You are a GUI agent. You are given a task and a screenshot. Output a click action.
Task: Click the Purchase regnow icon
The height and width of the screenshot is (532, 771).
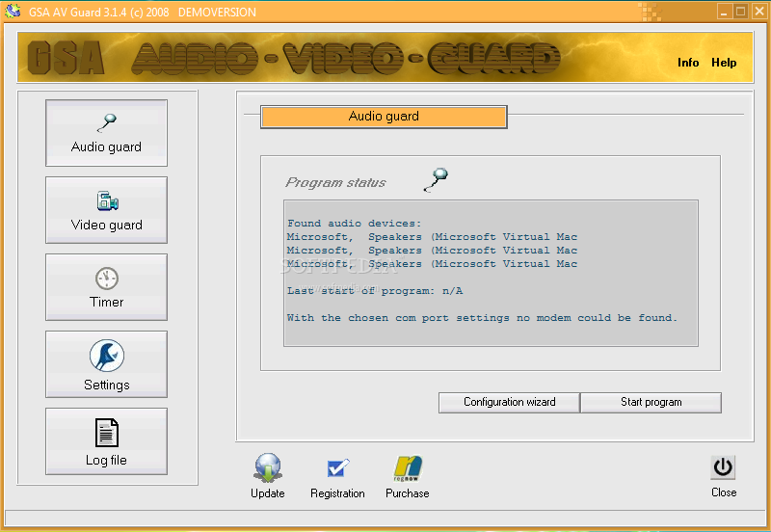pyautogui.click(x=408, y=468)
